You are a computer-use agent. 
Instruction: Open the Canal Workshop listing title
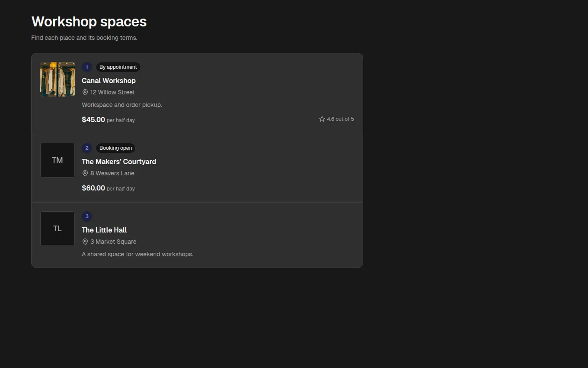coord(109,81)
